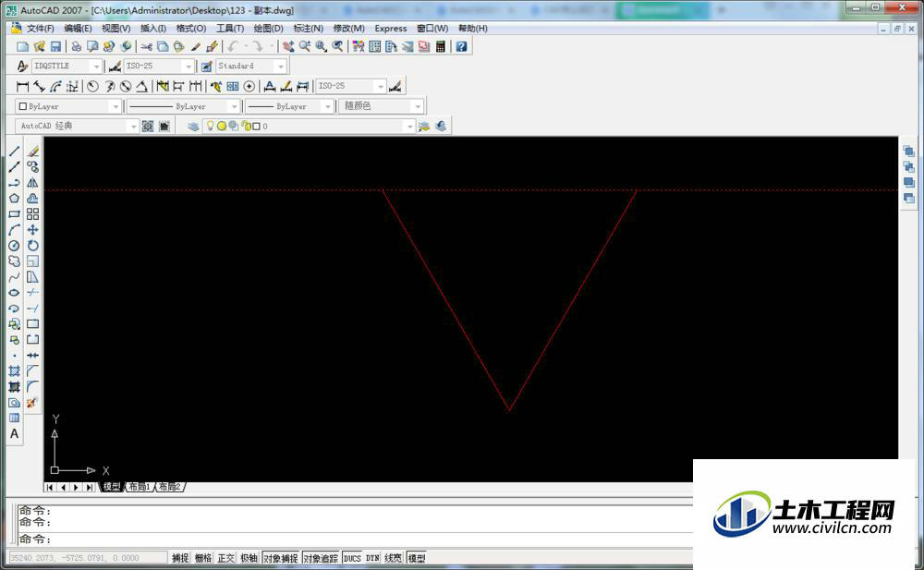This screenshot has height=570, width=924.
Task: Click the first-tab navigation arrow
Action: pos(50,487)
